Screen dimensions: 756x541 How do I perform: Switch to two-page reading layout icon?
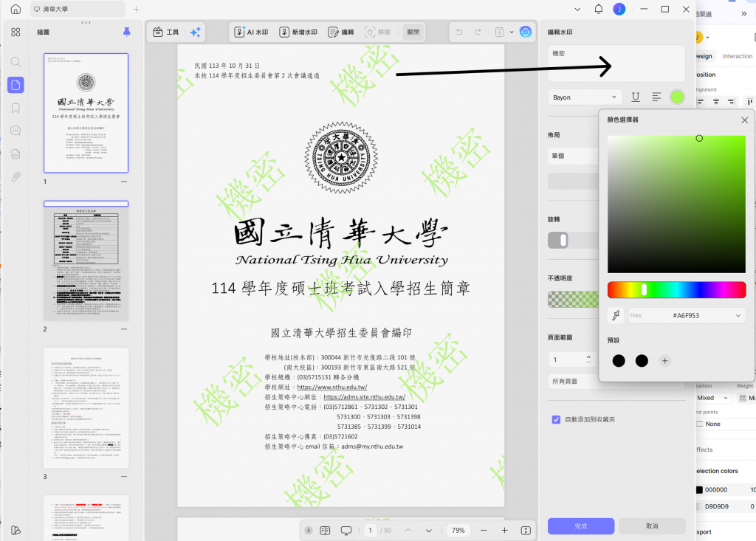pyautogui.click(x=325, y=531)
